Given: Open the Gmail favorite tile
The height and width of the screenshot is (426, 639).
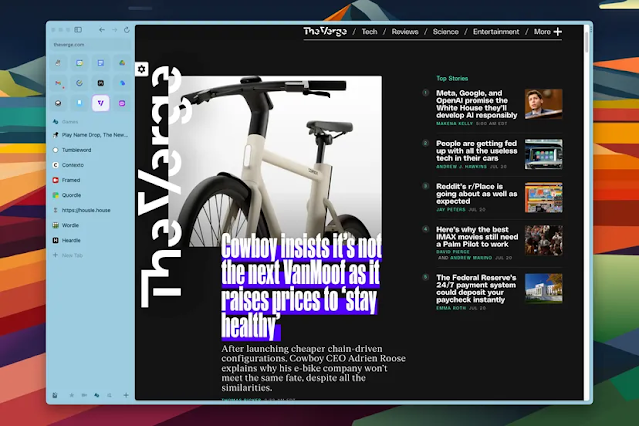Looking at the screenshot, I should tap(58, 83).
